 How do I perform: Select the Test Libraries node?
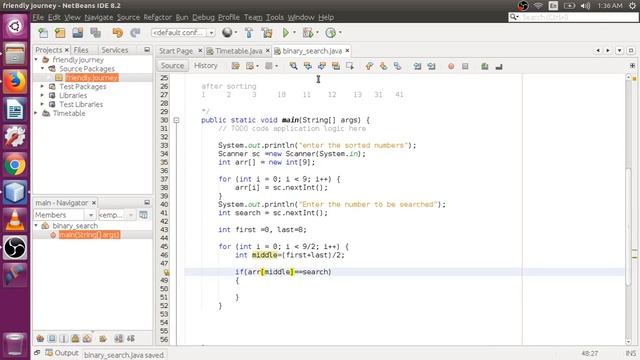tap(81, 104)
